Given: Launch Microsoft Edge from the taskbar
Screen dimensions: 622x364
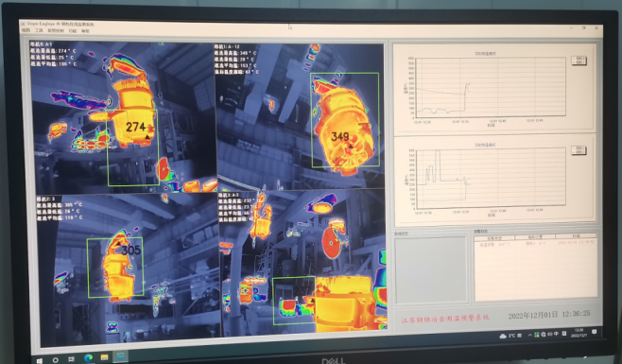Looking at the screenshot, I should [89, 358].
